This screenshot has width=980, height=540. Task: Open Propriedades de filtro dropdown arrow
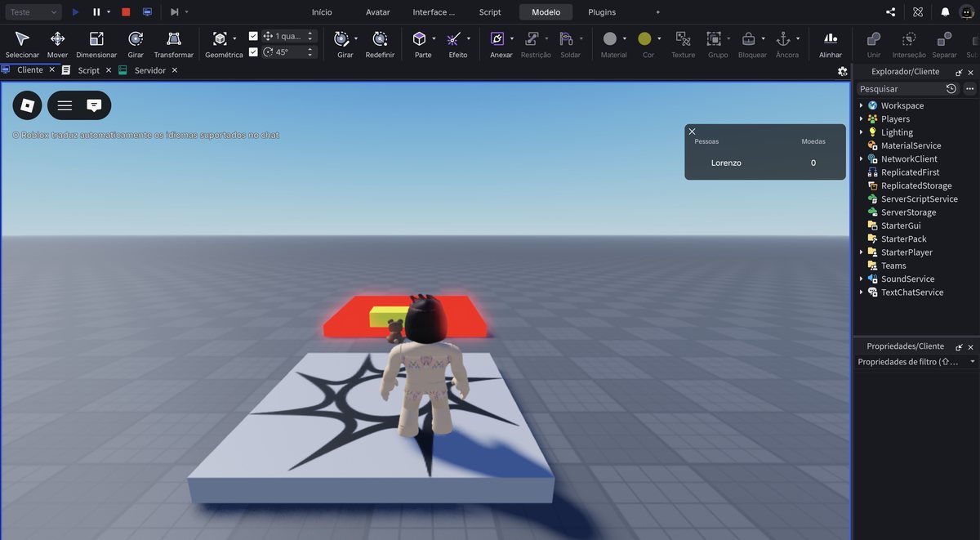pos(972,361)
